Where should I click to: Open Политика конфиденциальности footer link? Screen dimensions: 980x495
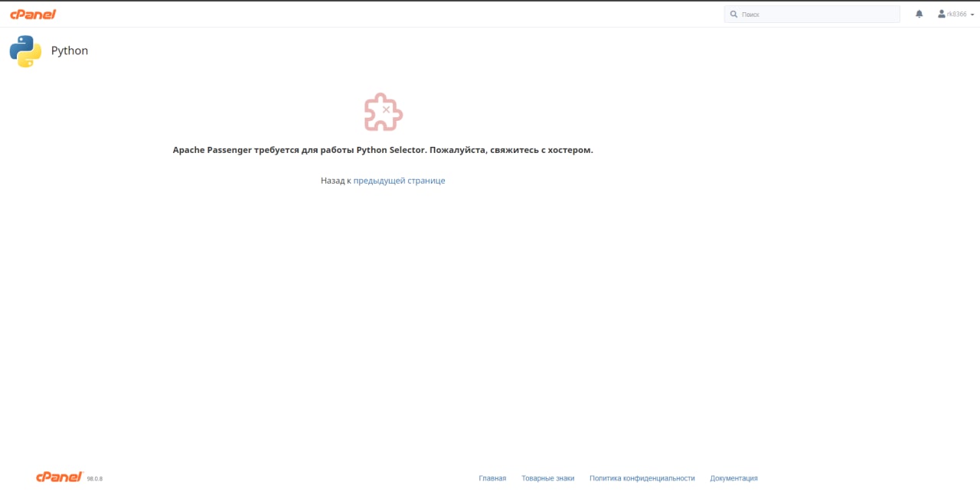coord(642,478)
